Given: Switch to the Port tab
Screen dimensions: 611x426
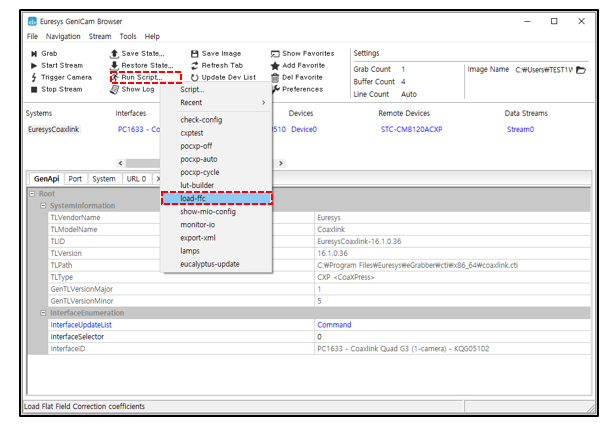Looking at the screenshot, I should (75, 179).
